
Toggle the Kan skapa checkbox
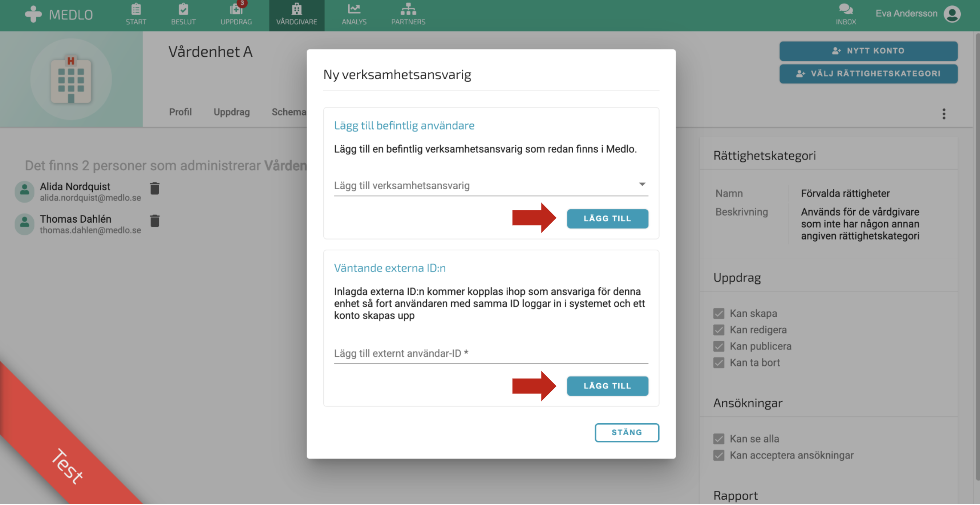coord(718,314)
